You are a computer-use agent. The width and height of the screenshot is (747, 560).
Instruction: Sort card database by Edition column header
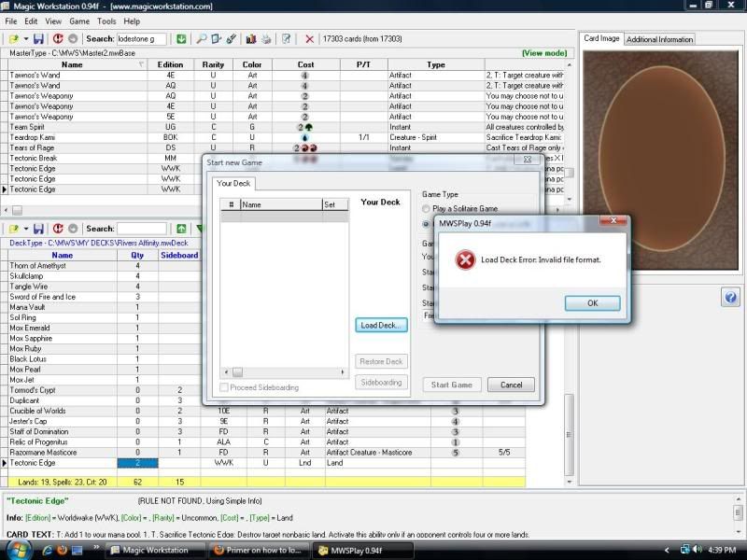click(171, 64)
